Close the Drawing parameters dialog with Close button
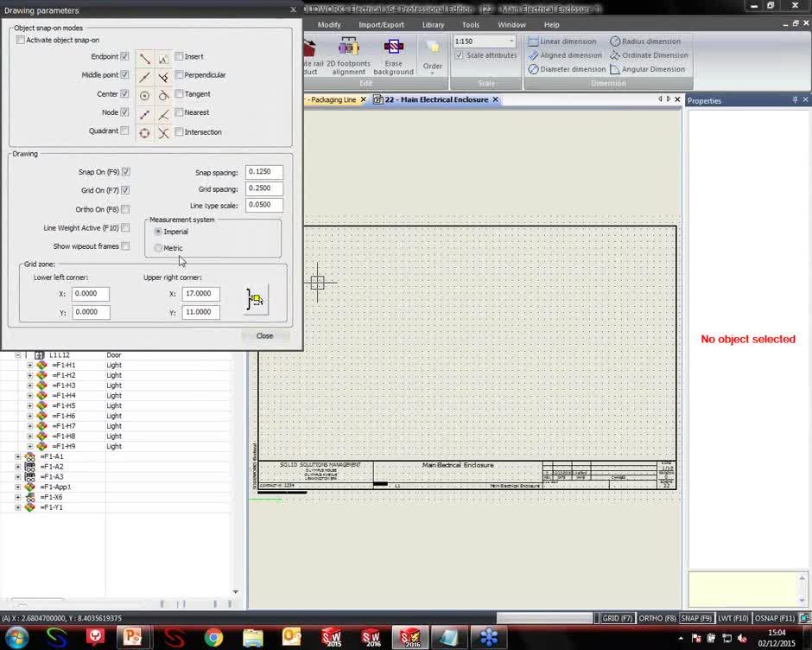The width and height of the screenshot is (812, 650). pos(264,335)
